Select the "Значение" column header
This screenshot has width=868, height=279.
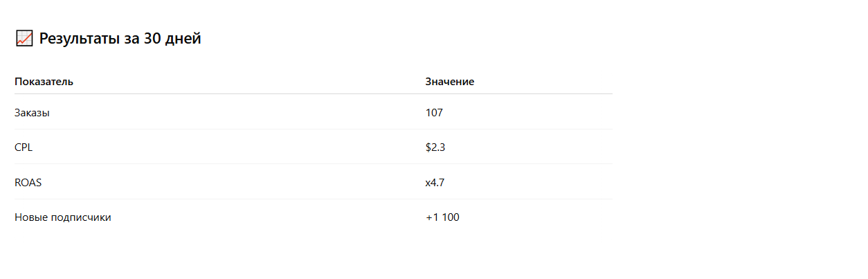point(449,82)
